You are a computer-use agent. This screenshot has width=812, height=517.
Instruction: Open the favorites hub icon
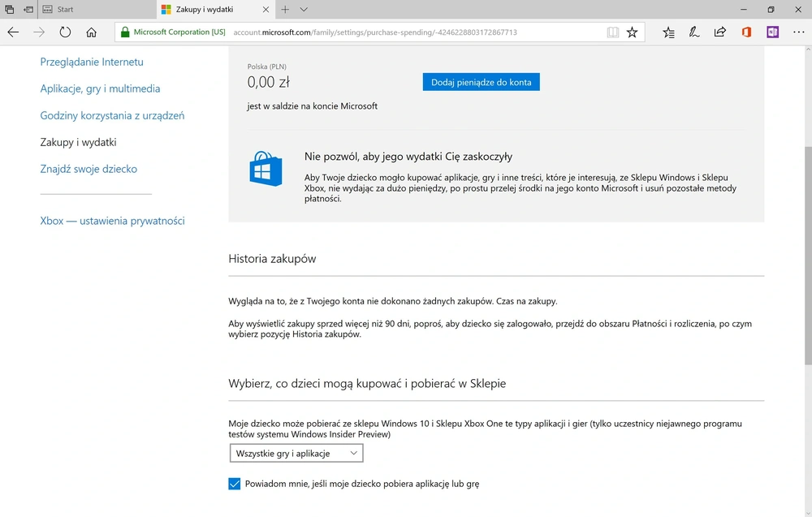coord(668,32)
